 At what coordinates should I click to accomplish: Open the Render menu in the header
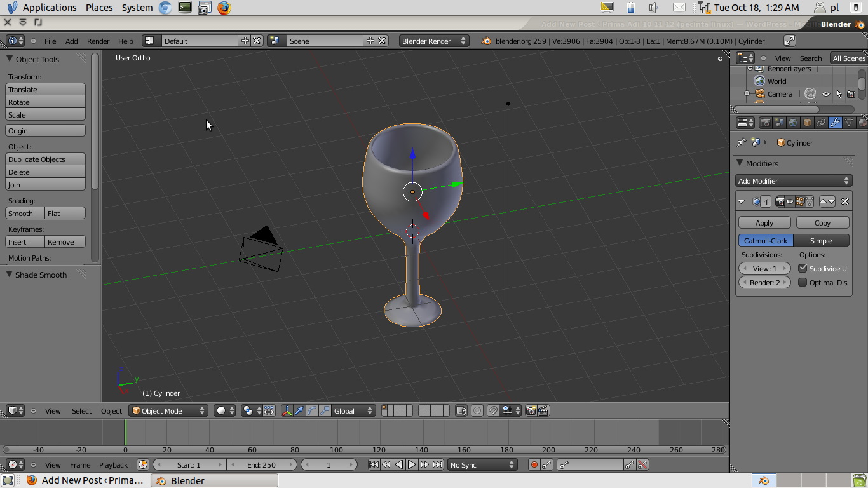98,41
